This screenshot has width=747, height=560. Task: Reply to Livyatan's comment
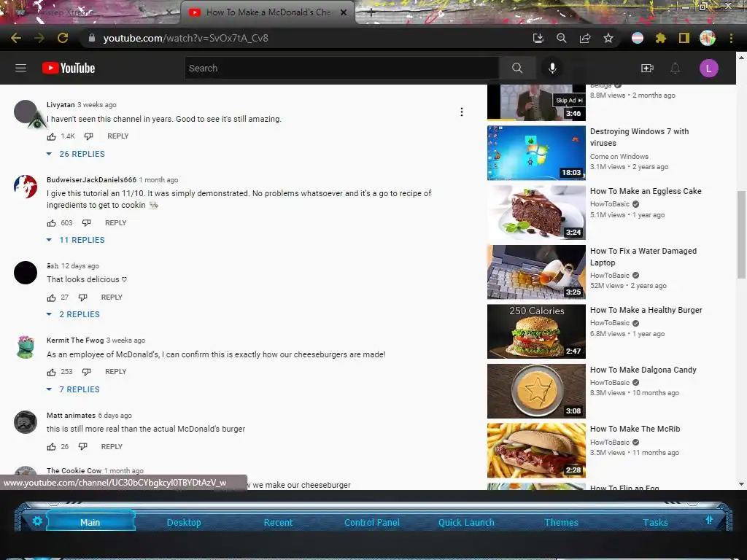coord(118,136)
